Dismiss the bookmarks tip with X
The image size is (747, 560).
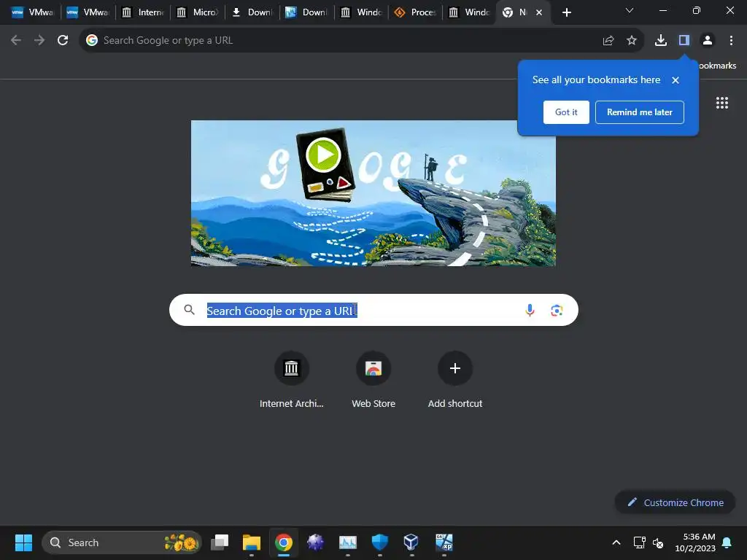(676, 80)
